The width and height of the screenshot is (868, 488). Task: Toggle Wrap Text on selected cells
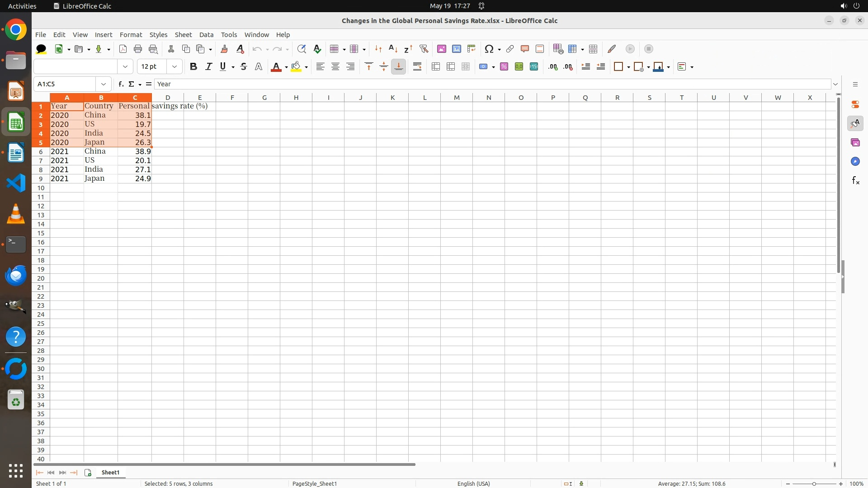coord(417,67)
